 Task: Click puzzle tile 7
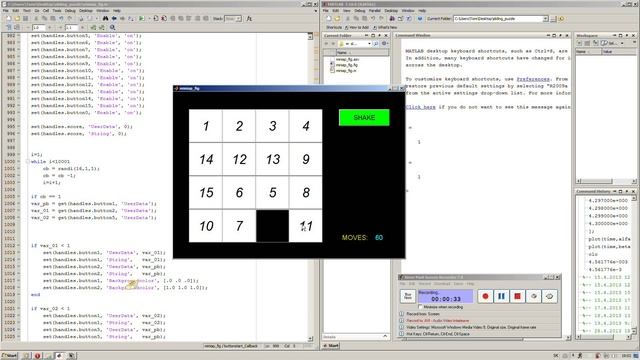[239, 226]
